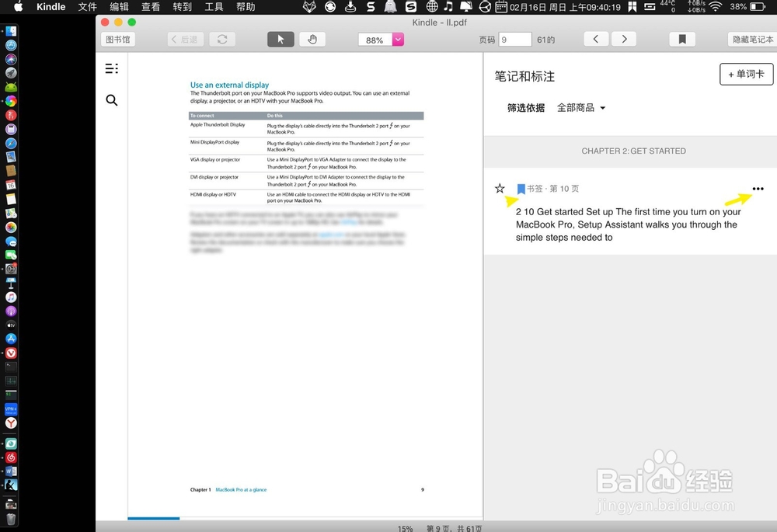Click the '筛选依据' filter label
Screen dimensions: 777x532
(x=526, y=107)
